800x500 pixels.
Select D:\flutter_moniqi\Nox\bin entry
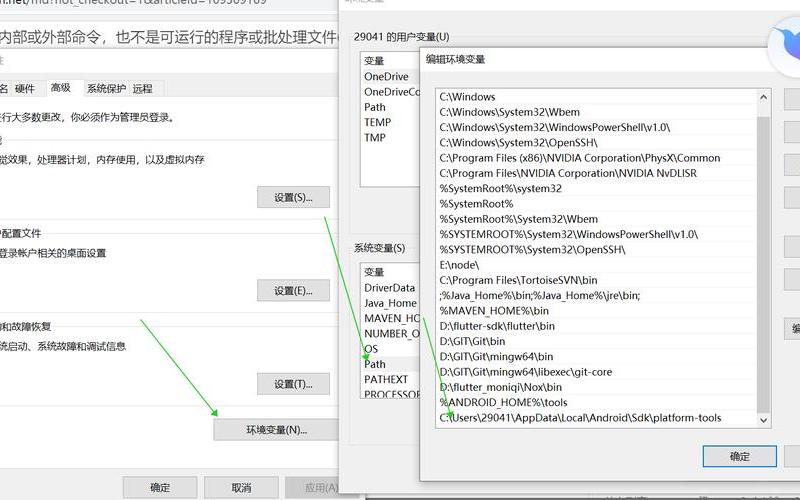pos(597,387)
